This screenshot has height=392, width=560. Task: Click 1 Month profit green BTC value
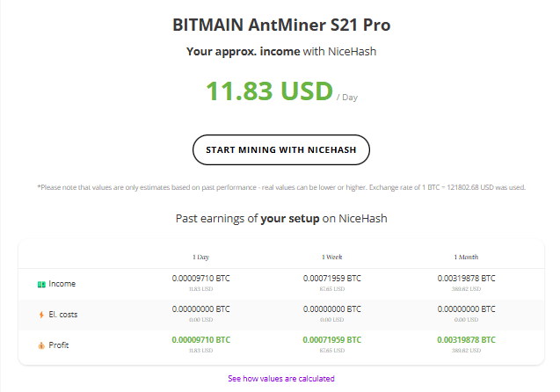point(466,339)
